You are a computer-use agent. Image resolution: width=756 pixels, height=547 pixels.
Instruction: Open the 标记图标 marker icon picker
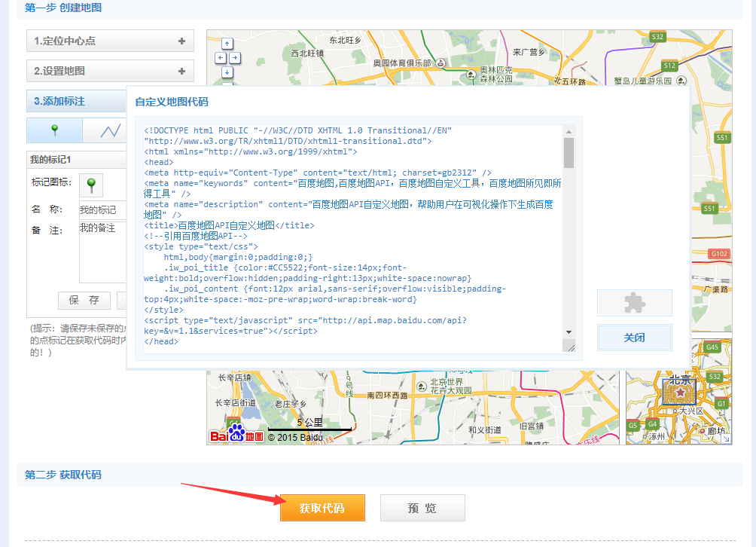[90, 183]
